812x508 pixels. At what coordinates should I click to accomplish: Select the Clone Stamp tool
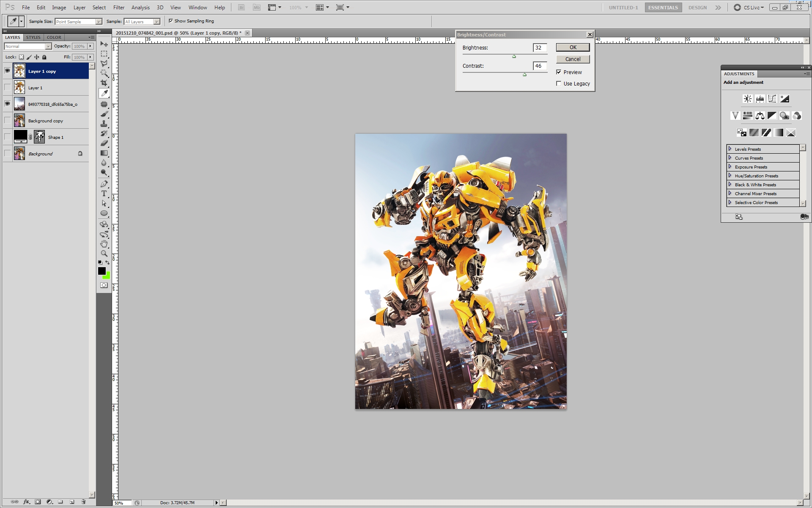click(104, 124)
